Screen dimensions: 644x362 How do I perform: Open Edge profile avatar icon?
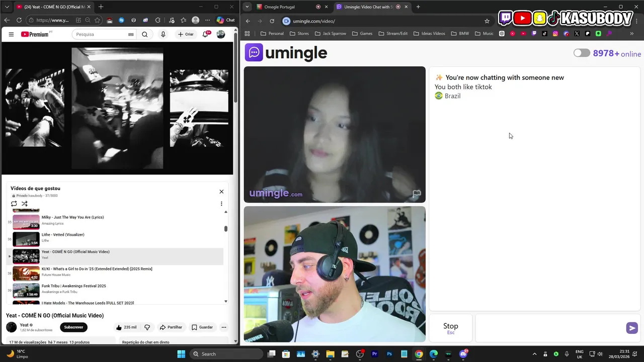point(195,20)
